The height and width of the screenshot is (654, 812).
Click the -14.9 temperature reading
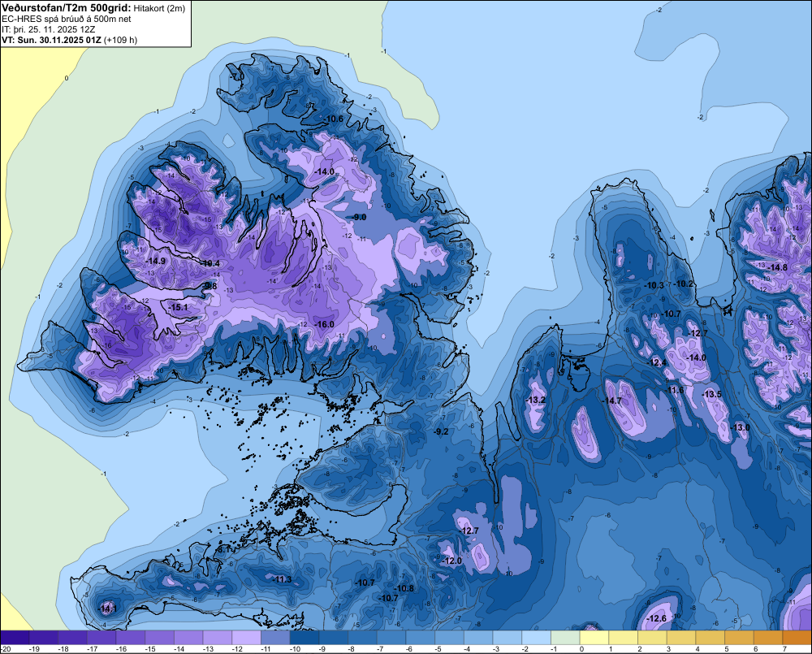point(155,261)
